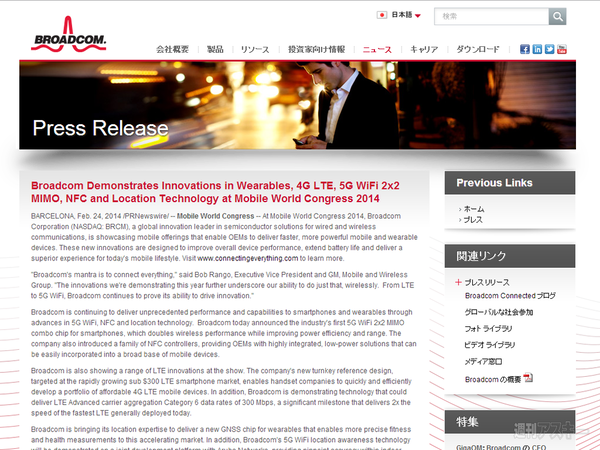Click the プレス link in Previous Links

point(473,220)
